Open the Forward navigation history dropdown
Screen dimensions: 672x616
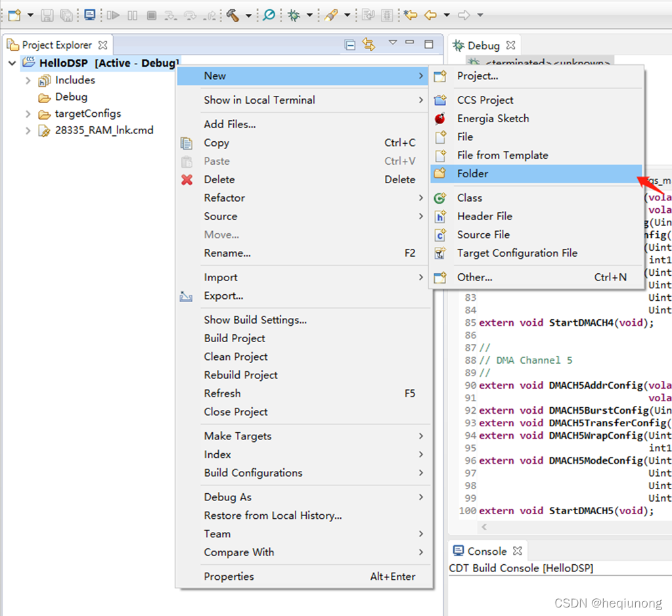pos(480,15)
